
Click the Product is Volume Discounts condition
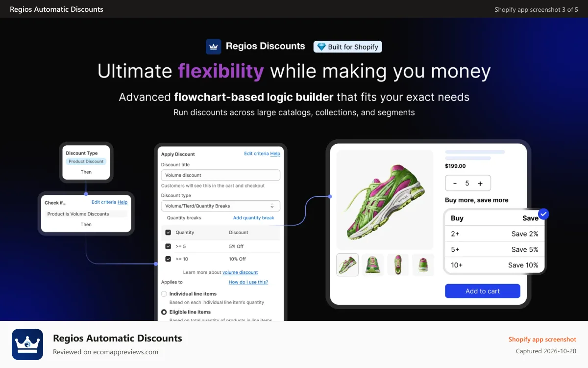tap(86, 214)
